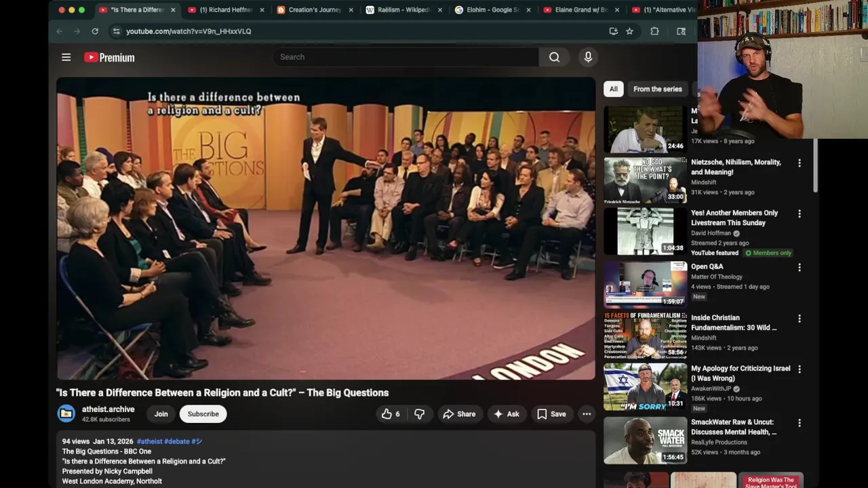Click the browser side panel icon
868x488 pixels.
[681, 31]
